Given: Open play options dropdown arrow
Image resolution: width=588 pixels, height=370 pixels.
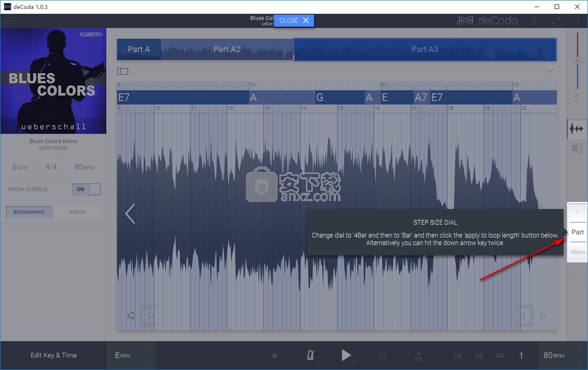Looking at the screenshot, I should coord(354,362).
